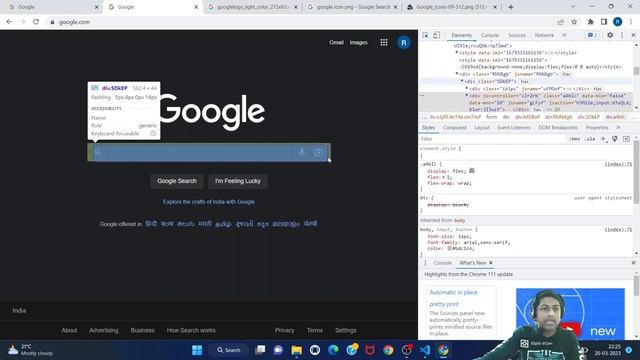Collapse the div class="RNNXgb" node
The height and width of the screenshot is (360, 640).
pyautogui.click(x=457, y=74)
